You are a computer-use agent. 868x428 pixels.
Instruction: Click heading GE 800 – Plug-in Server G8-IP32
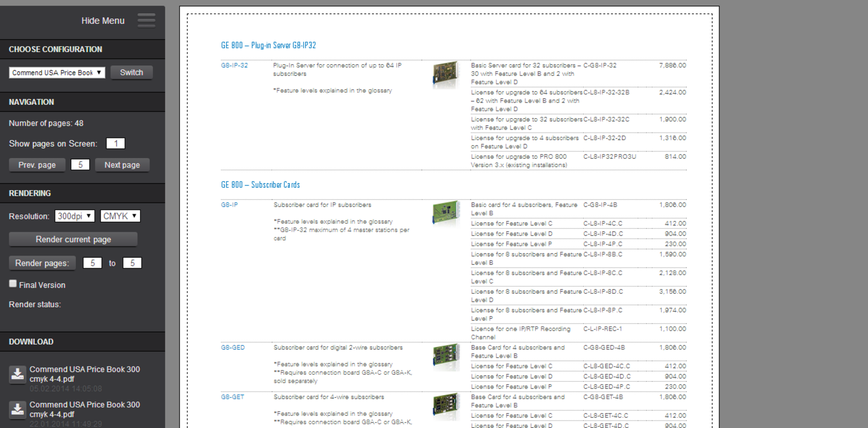click(x=269, y=45)
